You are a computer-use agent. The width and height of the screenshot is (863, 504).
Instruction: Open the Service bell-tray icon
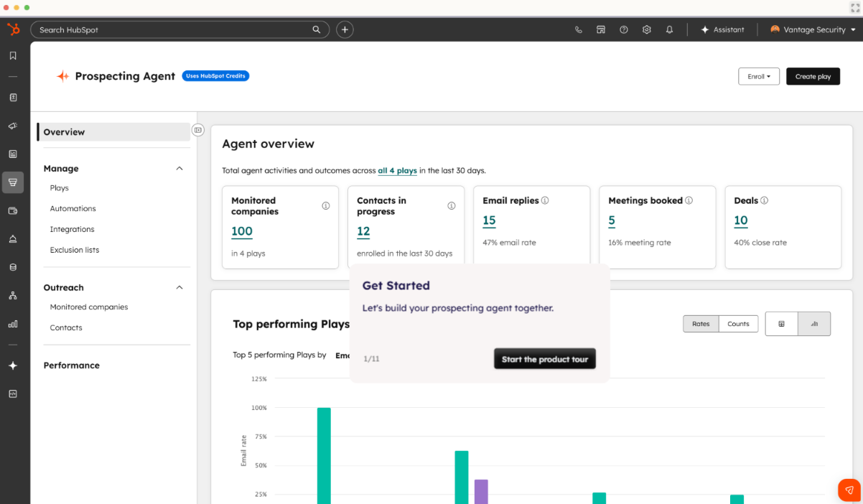pos(13,239)
